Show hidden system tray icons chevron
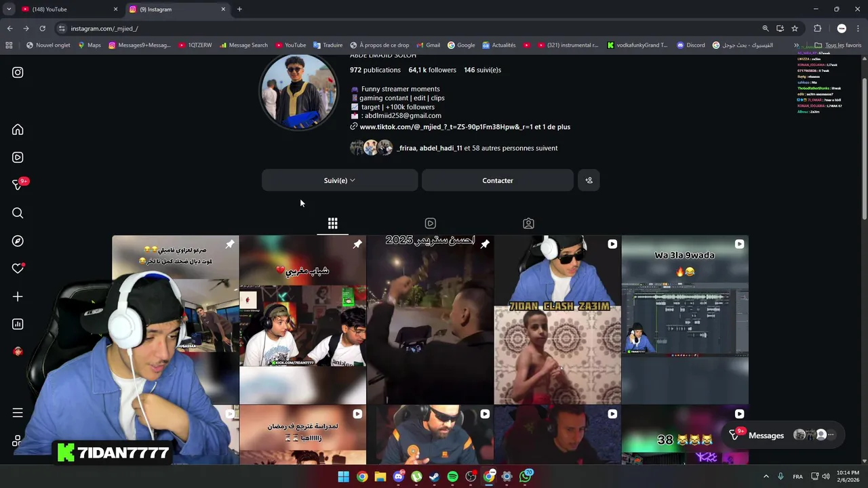868x488 pixels. (766, 476)
